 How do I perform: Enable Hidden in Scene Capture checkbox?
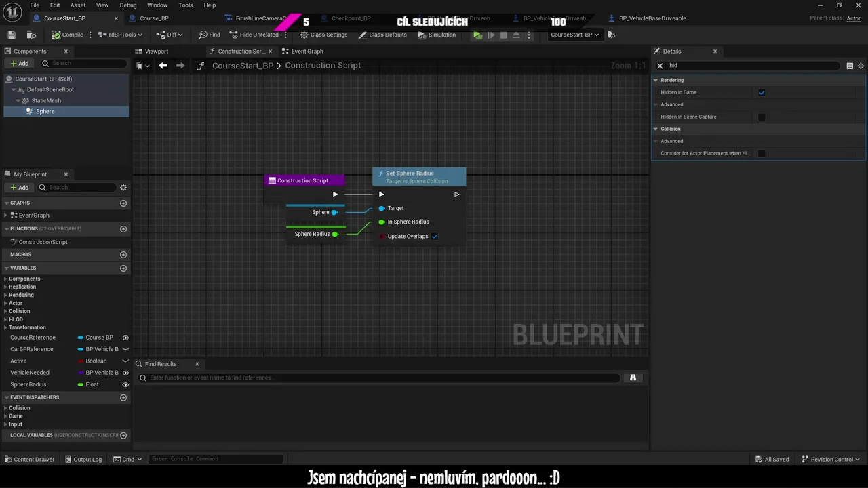tap(762, 117)
